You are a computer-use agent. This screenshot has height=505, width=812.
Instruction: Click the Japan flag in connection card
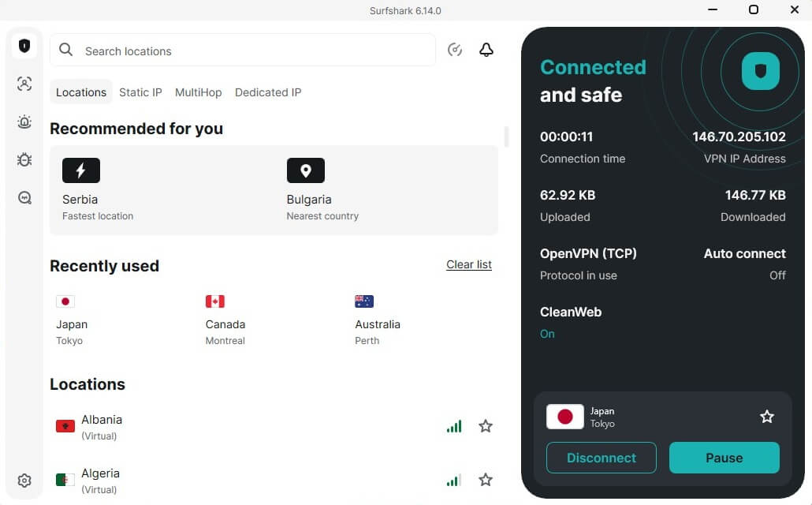(565, 417)
